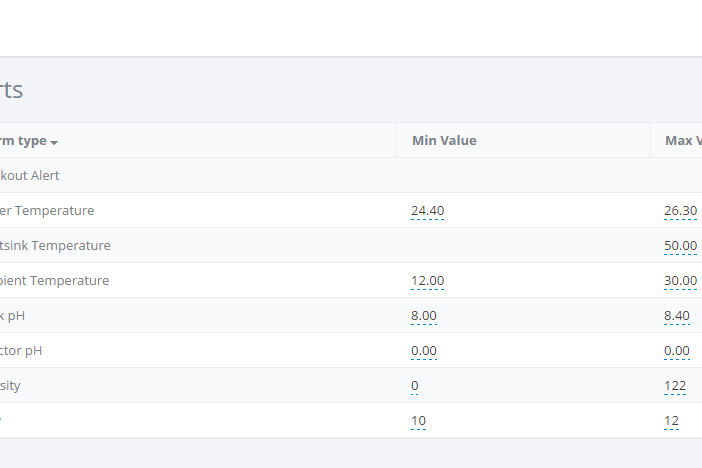Click the Max Value column header

683,141
